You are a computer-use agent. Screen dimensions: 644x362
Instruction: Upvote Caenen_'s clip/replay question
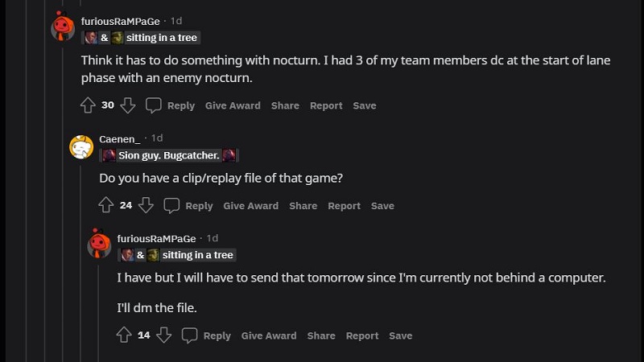coord(106,205)
